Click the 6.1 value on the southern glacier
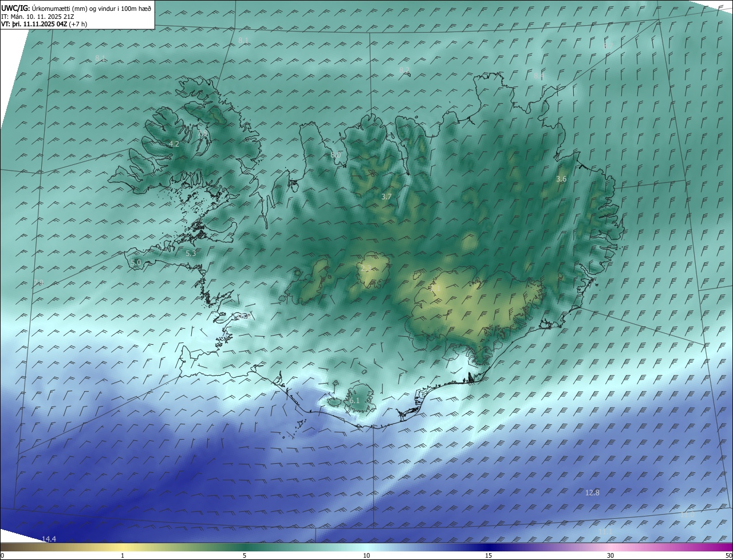This screenshot has width=733, height=560. click(x=354, y=401)
